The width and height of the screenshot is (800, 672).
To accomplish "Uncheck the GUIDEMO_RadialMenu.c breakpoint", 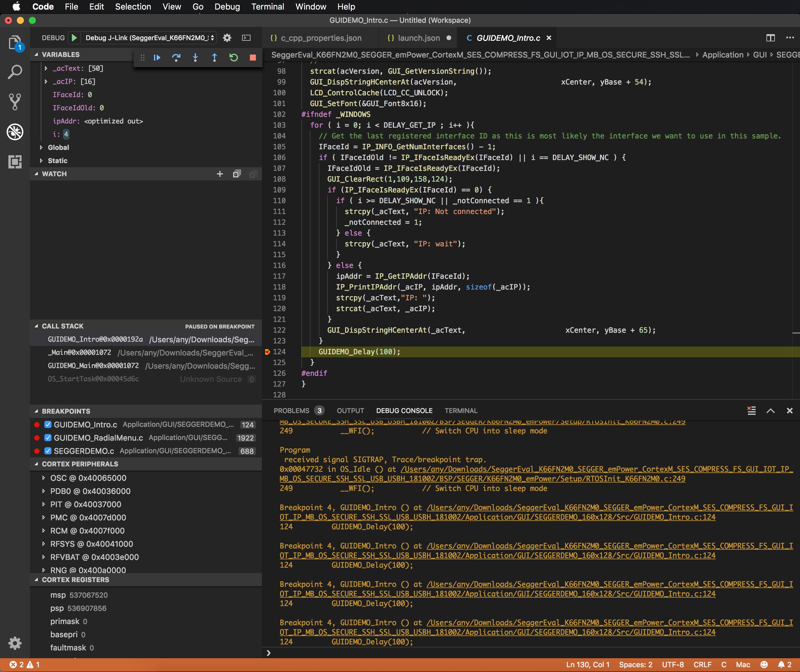I will 48,438.
